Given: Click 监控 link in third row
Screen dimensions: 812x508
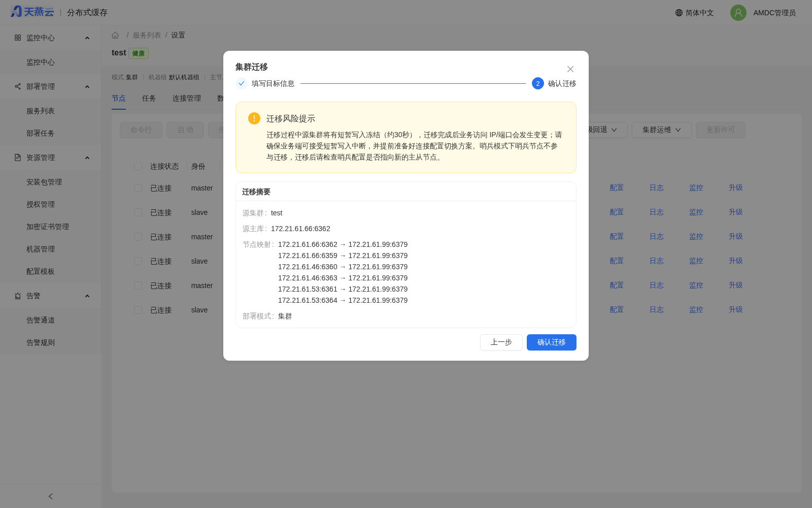Looking at the screenshot, I should (696, 236).
